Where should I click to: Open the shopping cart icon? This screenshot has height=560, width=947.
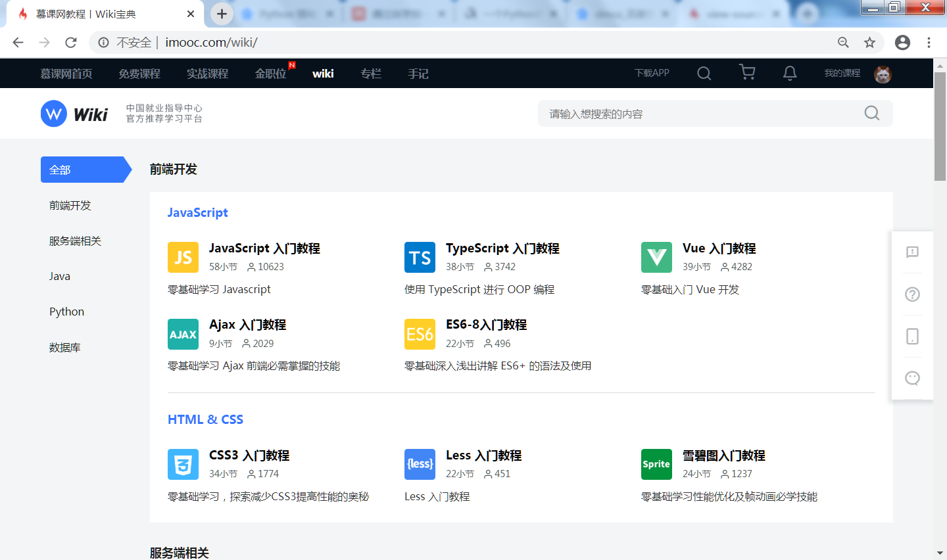click(747, 72)
